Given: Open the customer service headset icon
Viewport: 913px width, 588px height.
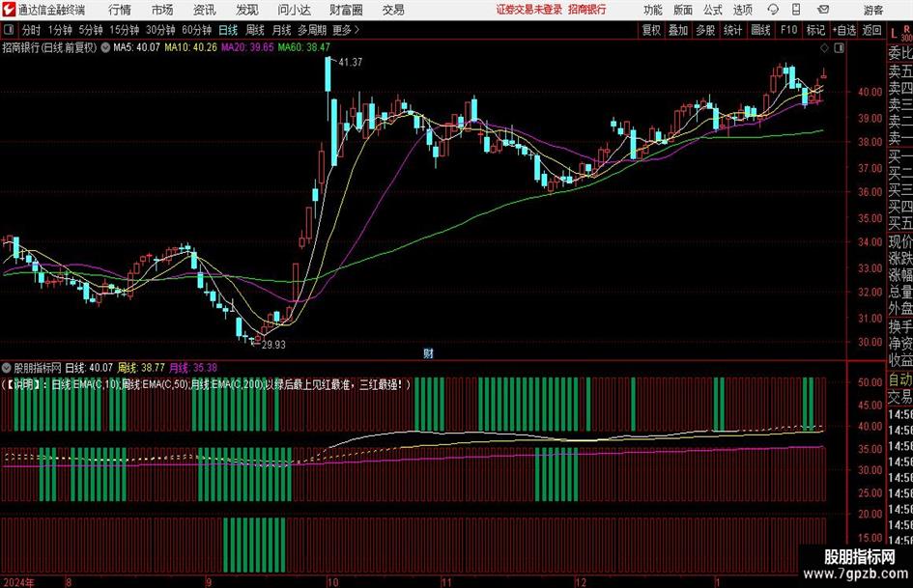Looking at the screenshot, I should (773, 10).
